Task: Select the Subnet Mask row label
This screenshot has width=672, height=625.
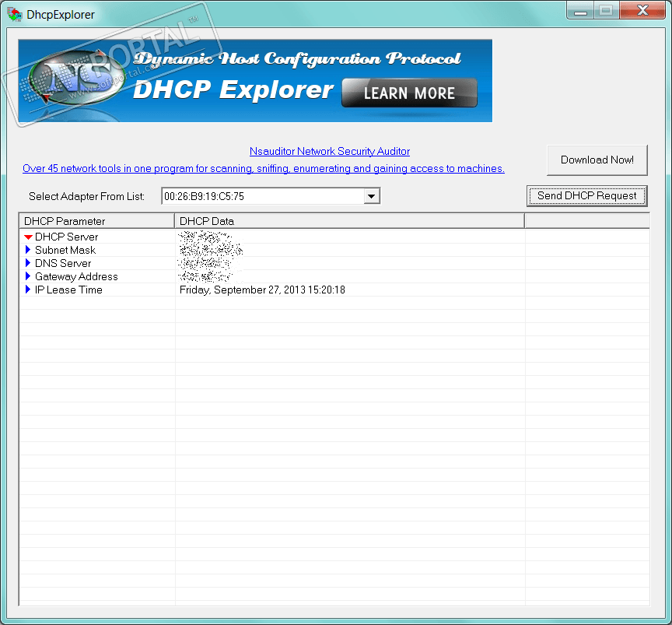Action: coord(65,250)
